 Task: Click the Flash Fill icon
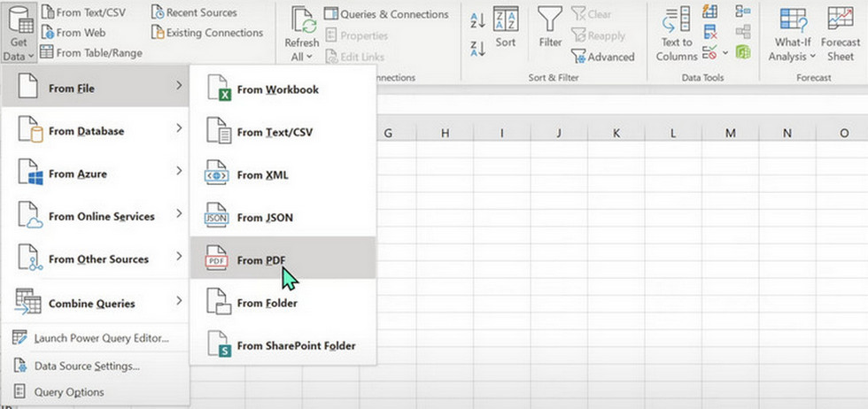pyautogui.click(x=709, y=12)
